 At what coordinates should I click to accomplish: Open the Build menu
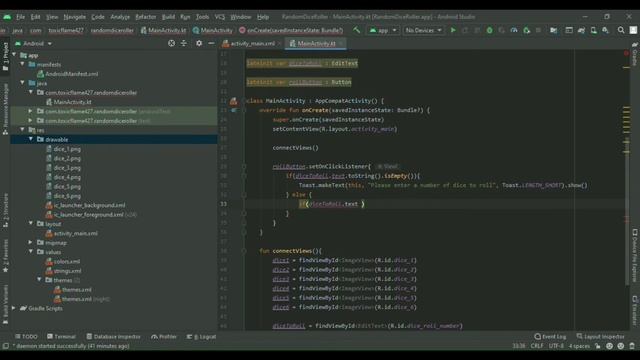[x=168, y=17]
